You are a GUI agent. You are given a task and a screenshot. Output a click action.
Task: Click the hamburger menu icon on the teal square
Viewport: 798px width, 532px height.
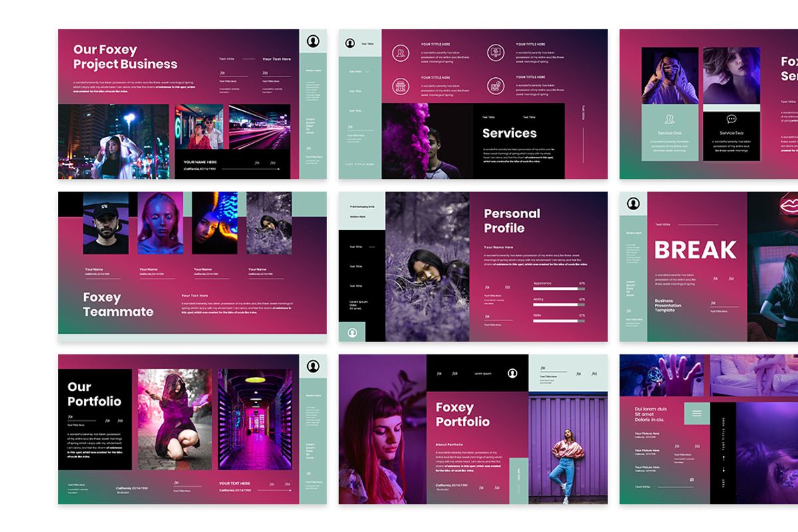(x=696, y=414)
